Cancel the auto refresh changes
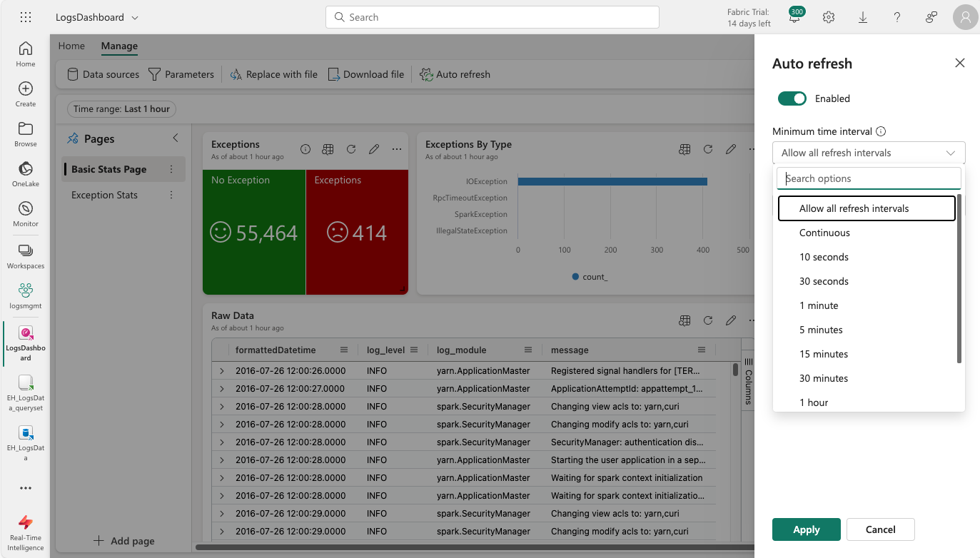 coord(881,529)
